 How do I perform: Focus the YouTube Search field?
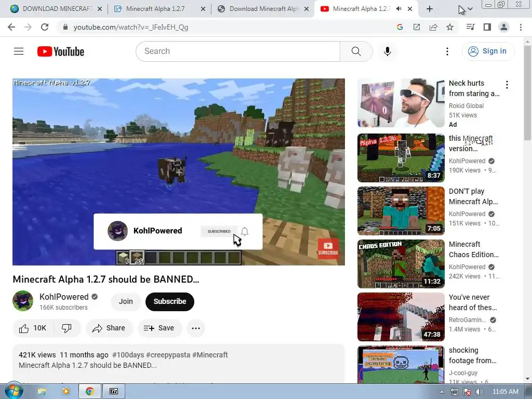tap(238, 51)
